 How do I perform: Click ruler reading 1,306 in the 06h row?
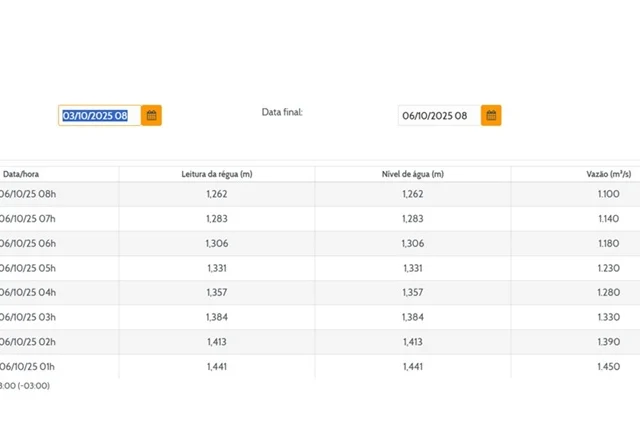click(217, 243)
